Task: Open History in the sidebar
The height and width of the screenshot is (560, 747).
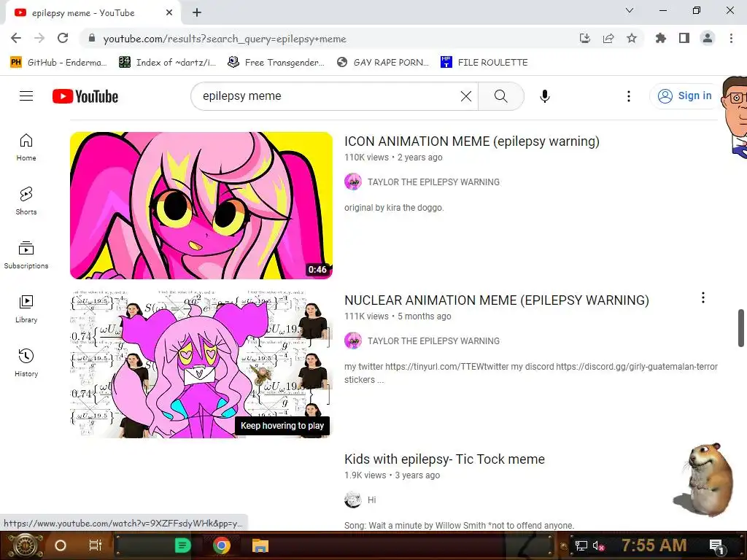Action: tap(26, 363)
